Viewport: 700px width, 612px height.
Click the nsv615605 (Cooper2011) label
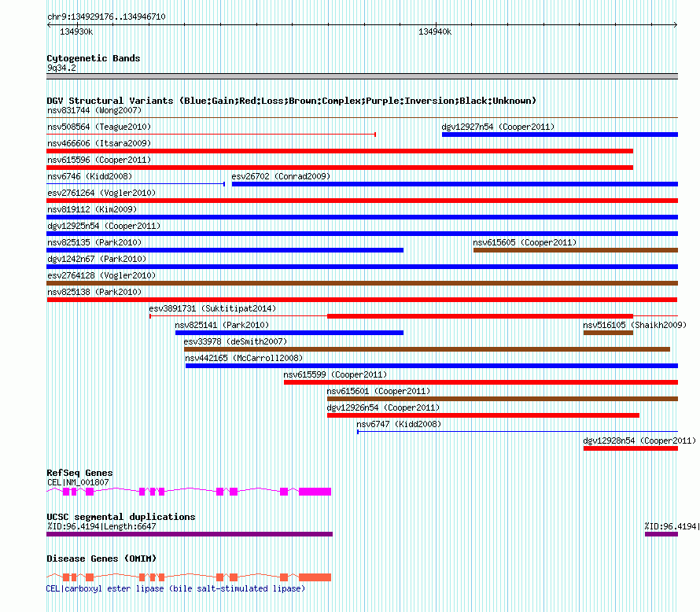tap(525, 242)
